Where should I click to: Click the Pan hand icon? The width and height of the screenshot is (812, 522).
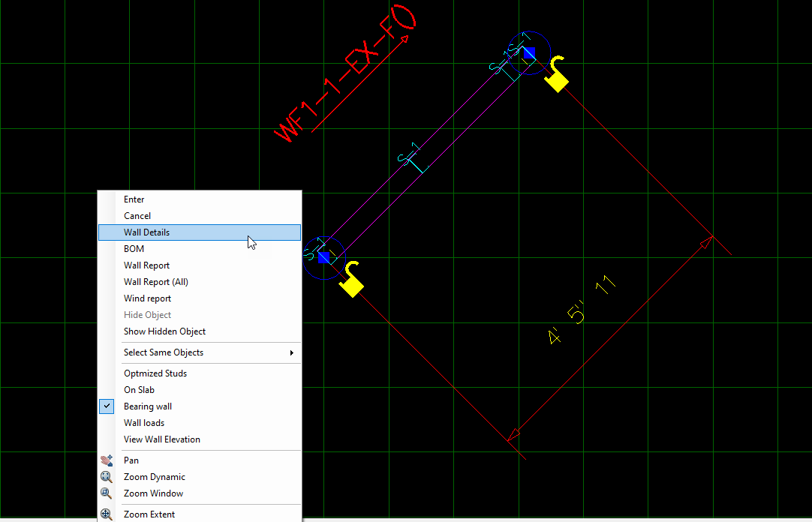107,460
